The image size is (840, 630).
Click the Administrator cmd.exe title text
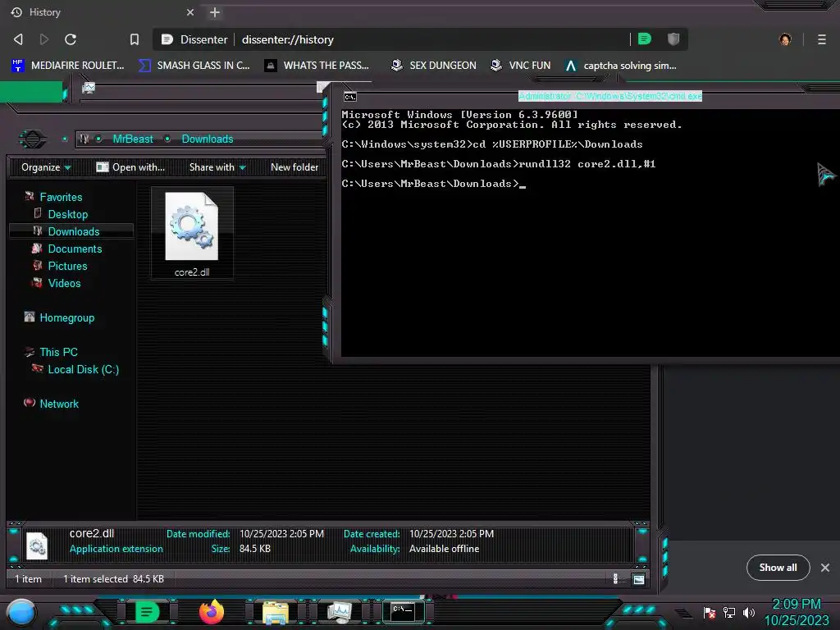610,96
